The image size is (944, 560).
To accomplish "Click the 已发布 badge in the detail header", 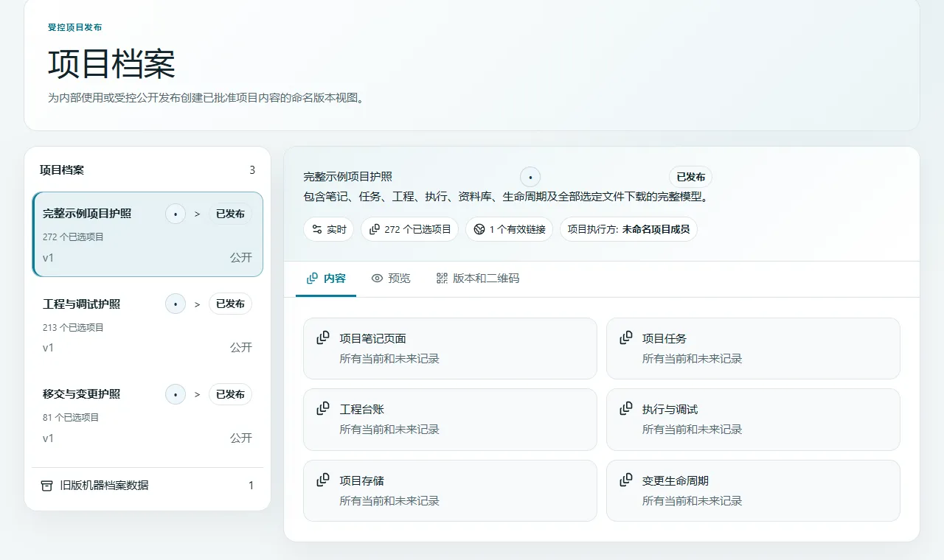I will (x=691, y=177).
